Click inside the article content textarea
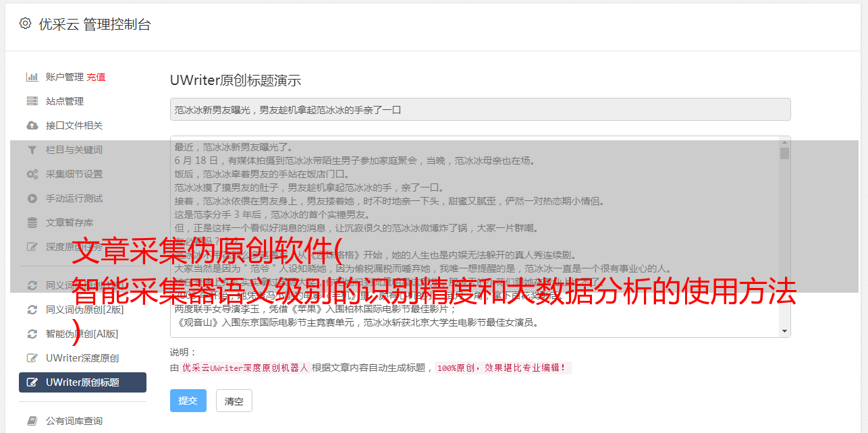The height and width of the screenshot is (433, 868). click(475, 237)
